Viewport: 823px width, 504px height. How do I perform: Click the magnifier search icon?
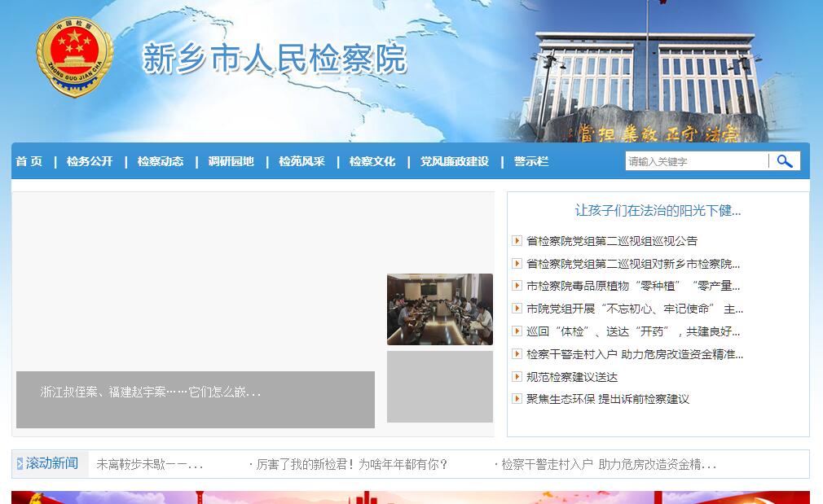coord(784,161)
